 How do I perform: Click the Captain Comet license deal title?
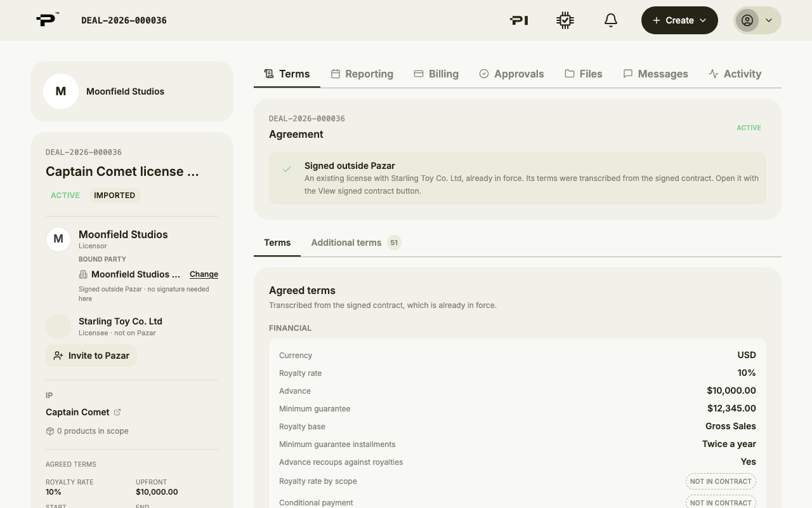[122, 171]
